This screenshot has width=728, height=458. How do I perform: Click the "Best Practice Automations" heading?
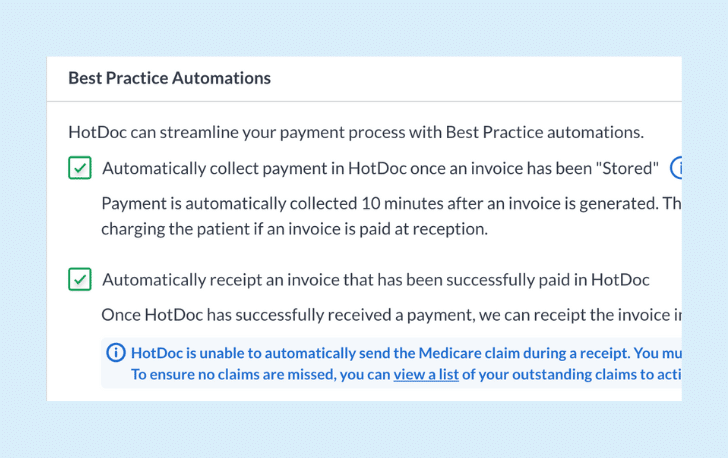click(x=169, y=78)
